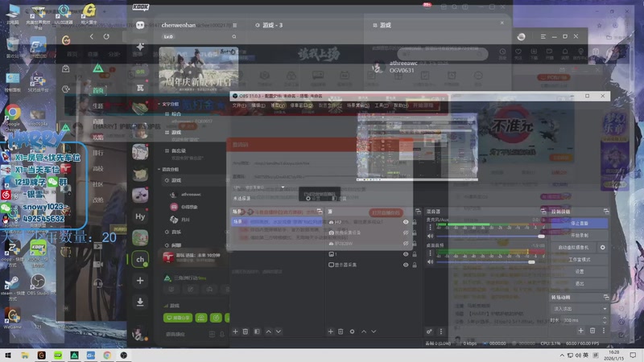Open OBS 视图 menu
This screenshot has width=644, height=362.
[278, 105]
